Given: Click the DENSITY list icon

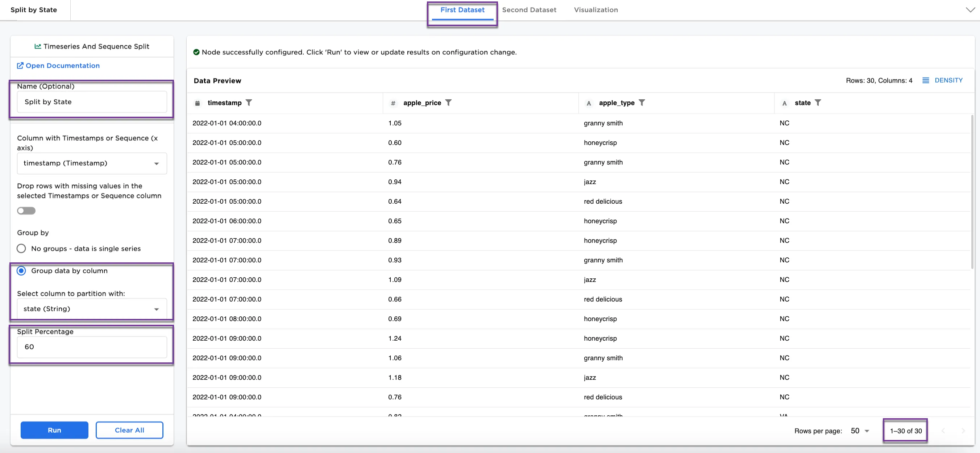Looking at the screenshot, I should pos(926,80).
